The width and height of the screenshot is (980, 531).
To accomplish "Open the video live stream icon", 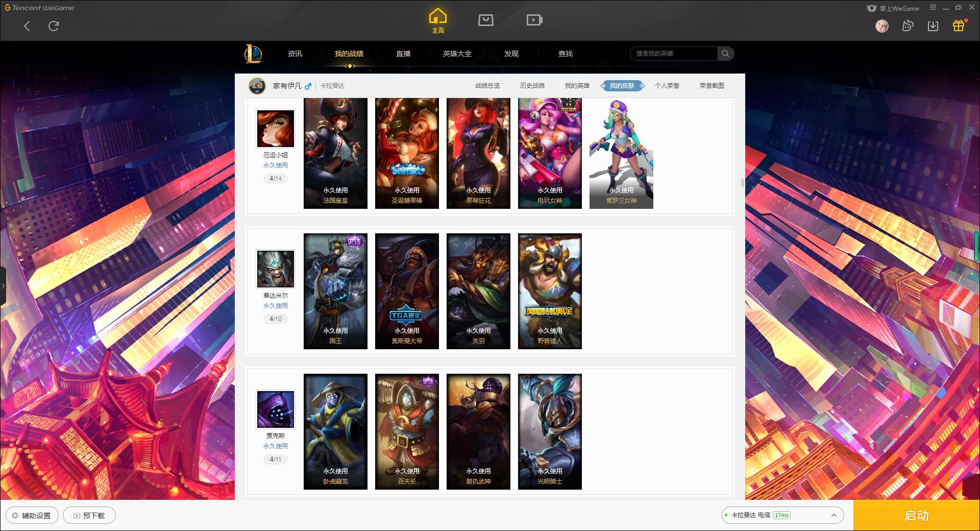I will tap(534, 20).
